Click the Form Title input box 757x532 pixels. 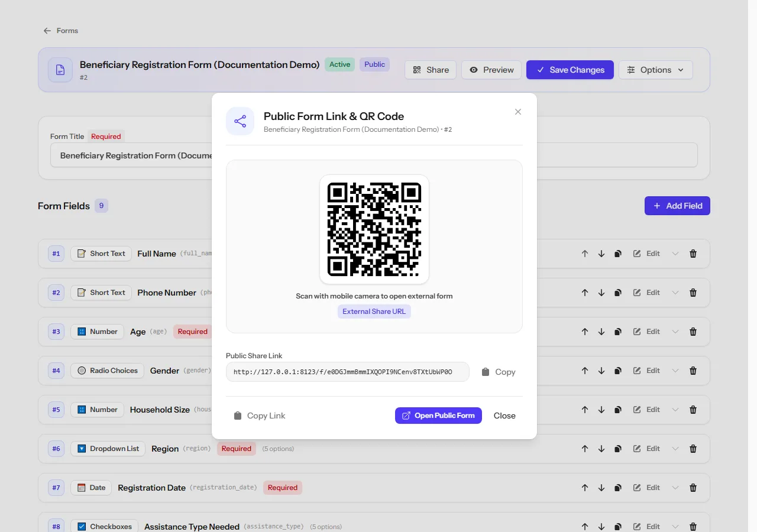coord(374,155)
